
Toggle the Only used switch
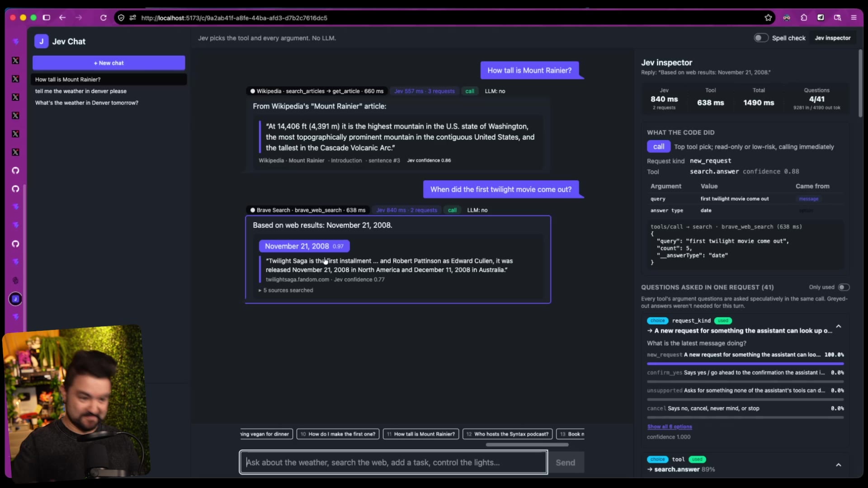tap(844, 287)
